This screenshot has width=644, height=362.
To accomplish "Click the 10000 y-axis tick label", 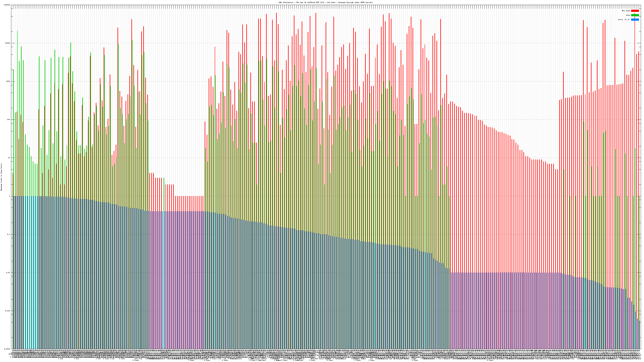I will coord(8,43).
